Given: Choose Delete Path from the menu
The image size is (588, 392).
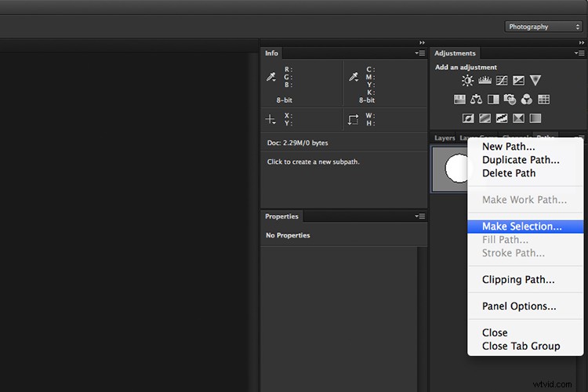Looking at the screenshot, I should [525, 173].
